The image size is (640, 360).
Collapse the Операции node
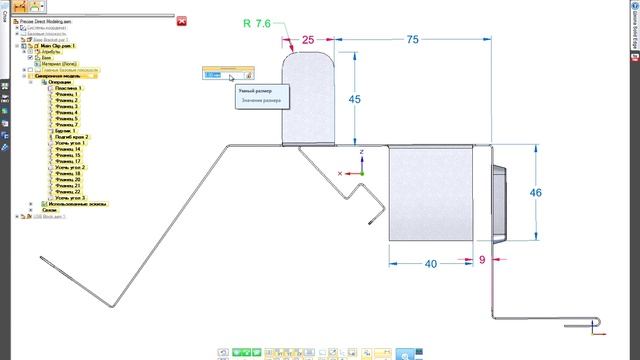31,82
